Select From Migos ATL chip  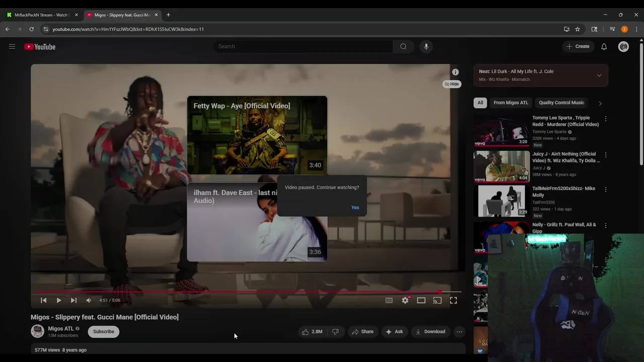(x=511, y=103)
